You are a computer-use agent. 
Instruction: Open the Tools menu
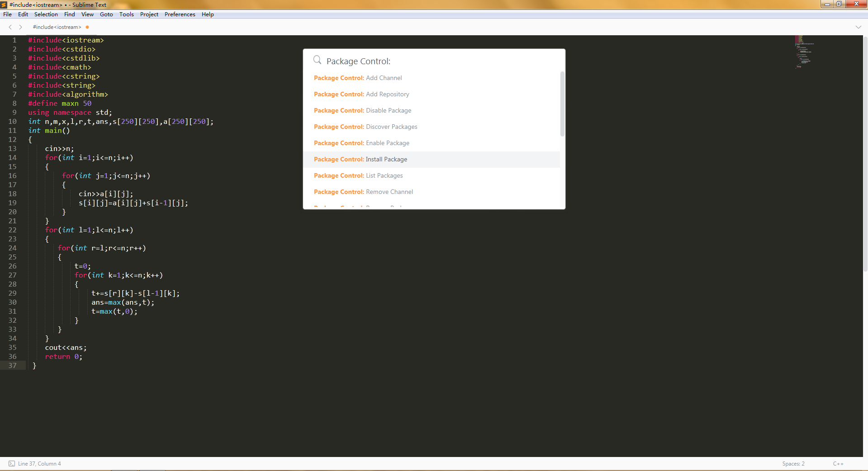pyautogui.click(x=127, y=14)
